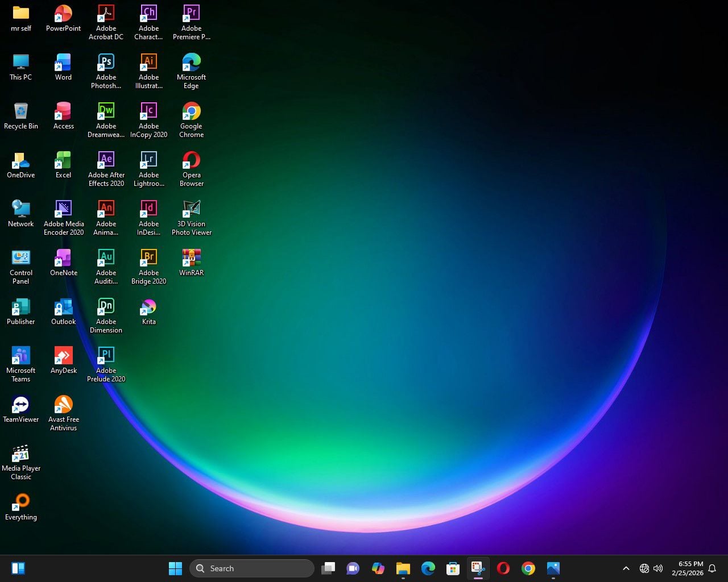The width and height of the screenshot is (728, 582).
Task: Select the Recycle Bin icon
Action: click(21, 116)
